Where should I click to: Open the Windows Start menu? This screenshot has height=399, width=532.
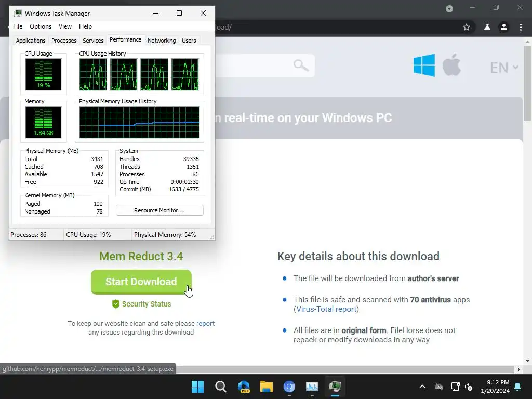click(197, 387)
